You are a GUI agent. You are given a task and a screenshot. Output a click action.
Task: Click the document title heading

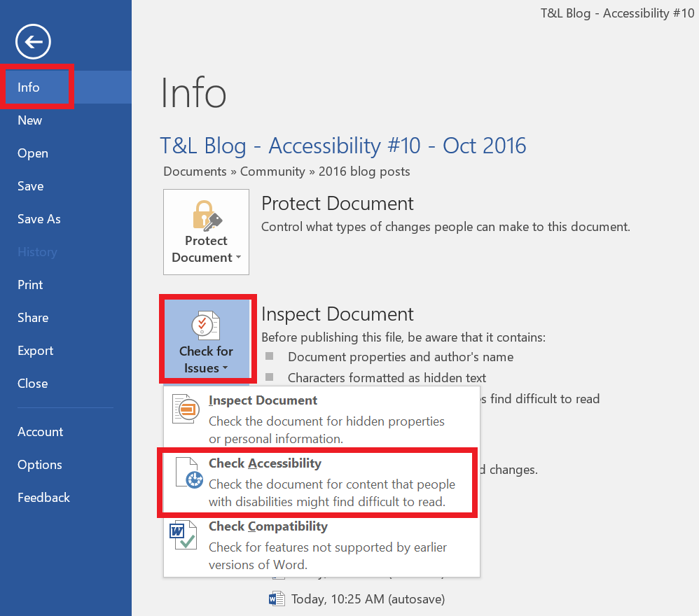point(342,146)
